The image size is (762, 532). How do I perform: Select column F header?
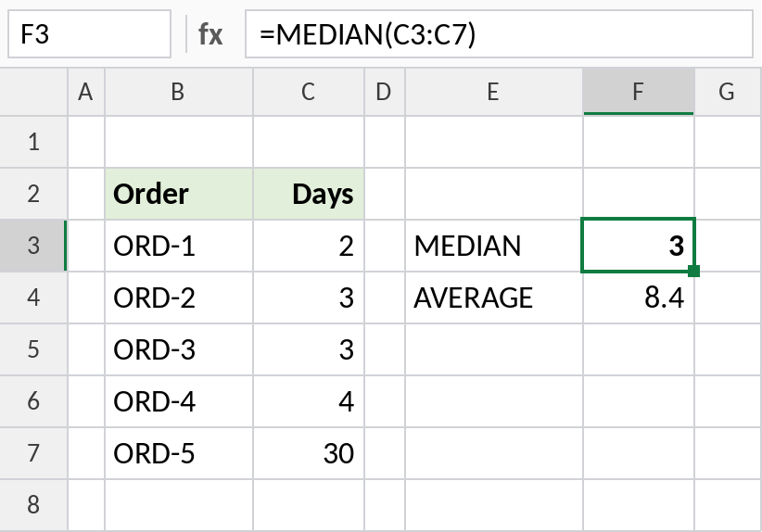pos(639,92)
